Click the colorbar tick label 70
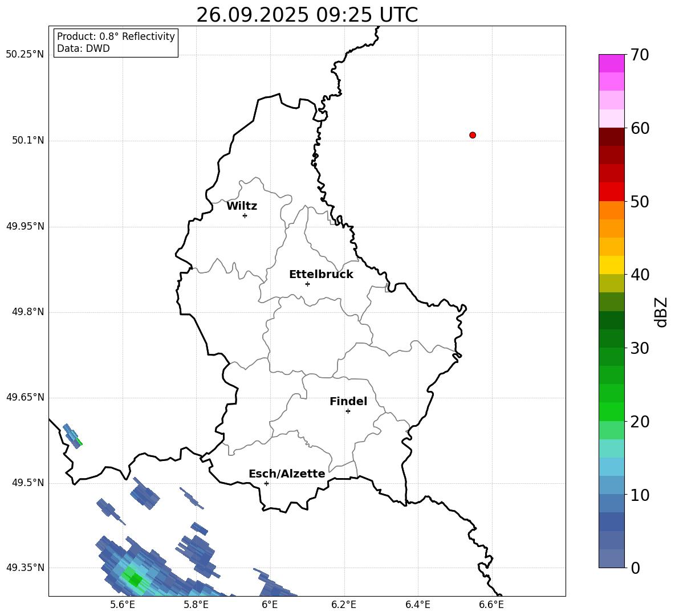Viewport: 675px width, 616px height. (640, 55)
